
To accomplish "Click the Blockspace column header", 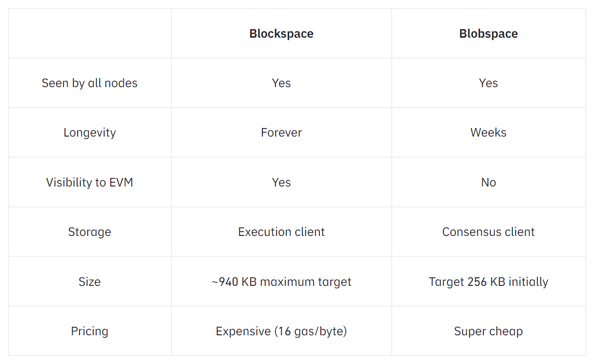I will coord(281,34).
